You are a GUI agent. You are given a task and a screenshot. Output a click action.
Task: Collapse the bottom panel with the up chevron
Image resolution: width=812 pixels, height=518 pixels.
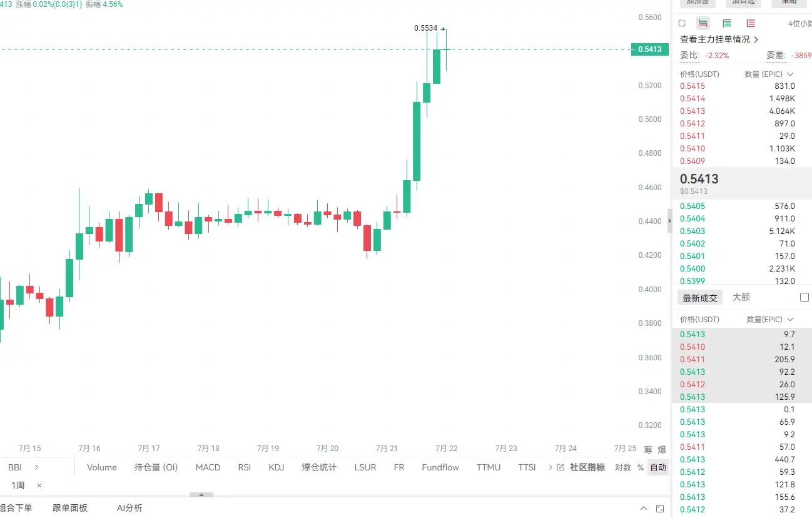(644, 509)
